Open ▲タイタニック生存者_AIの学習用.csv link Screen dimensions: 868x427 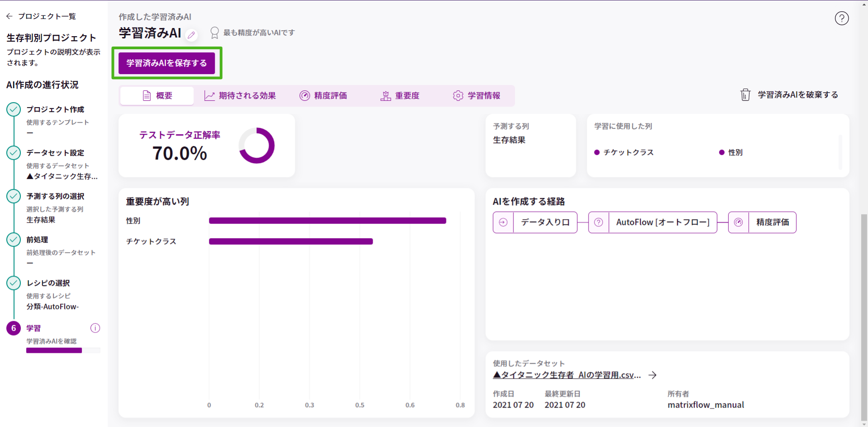[567, 375]
